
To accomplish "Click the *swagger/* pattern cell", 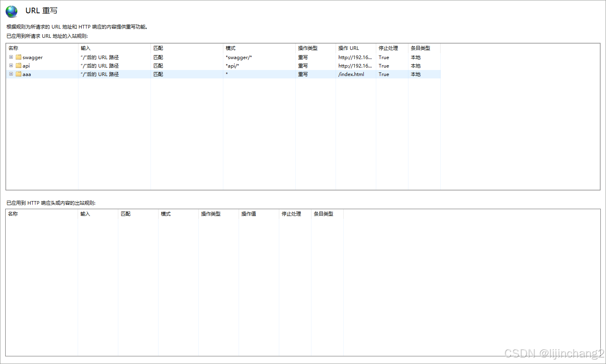I will tap(239, 58).
